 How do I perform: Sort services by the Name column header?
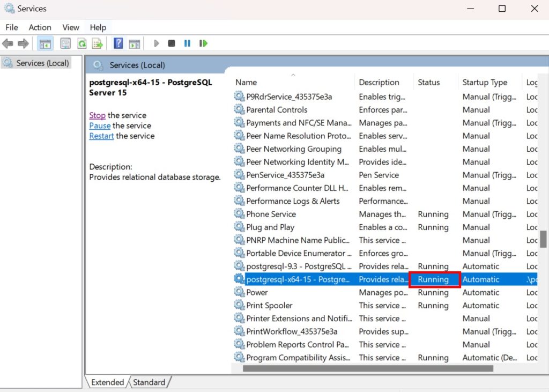(x=246, y=82)
